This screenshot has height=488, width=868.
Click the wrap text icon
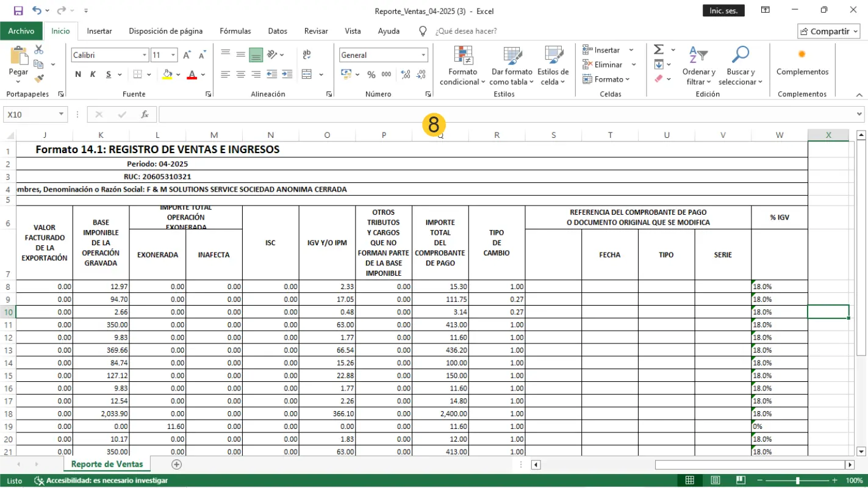tap(307, 55)
